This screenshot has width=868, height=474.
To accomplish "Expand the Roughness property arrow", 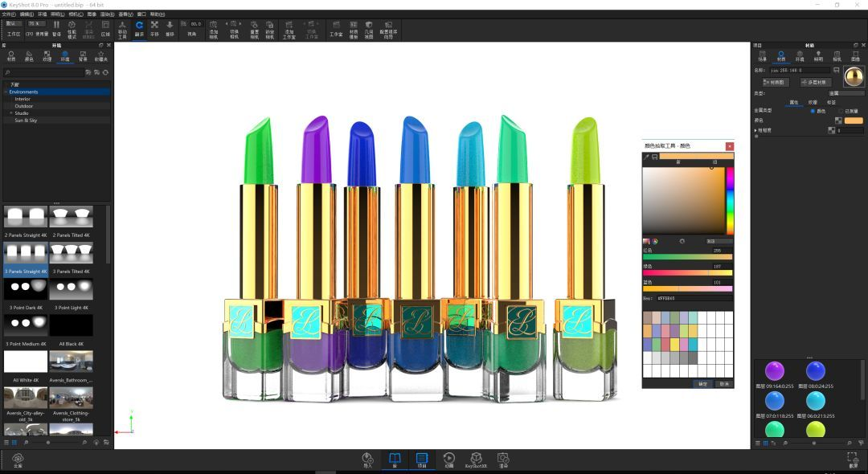I will 755,130.
